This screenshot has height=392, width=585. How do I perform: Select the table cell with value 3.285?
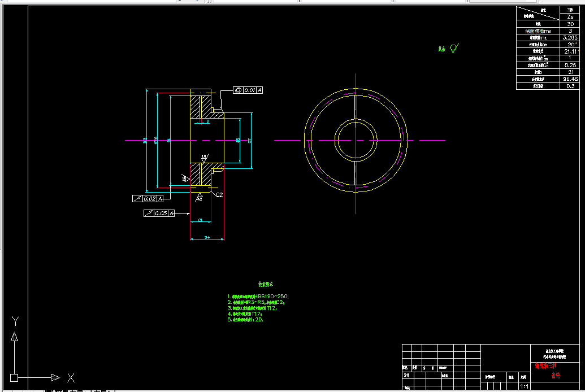[x=570, y=38]
